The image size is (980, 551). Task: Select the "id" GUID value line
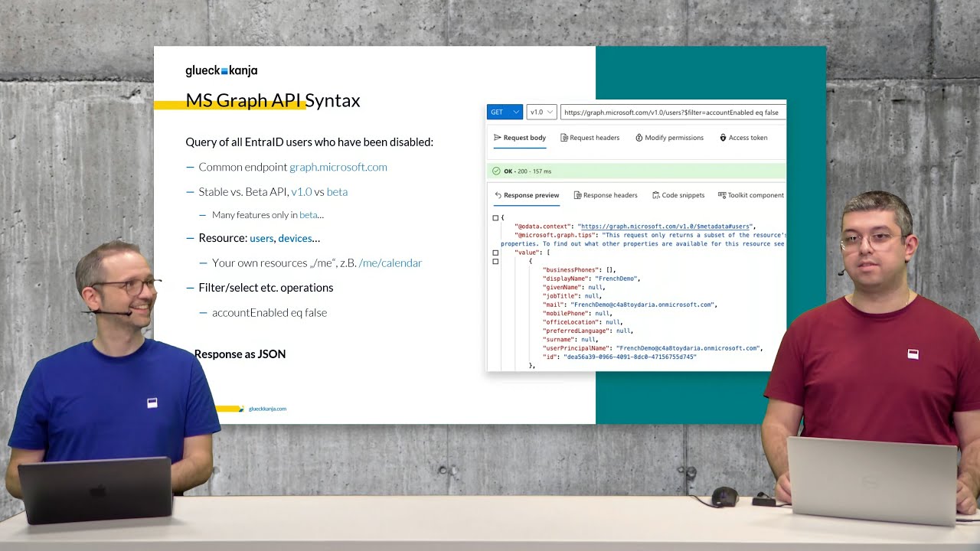pos(619,357)
